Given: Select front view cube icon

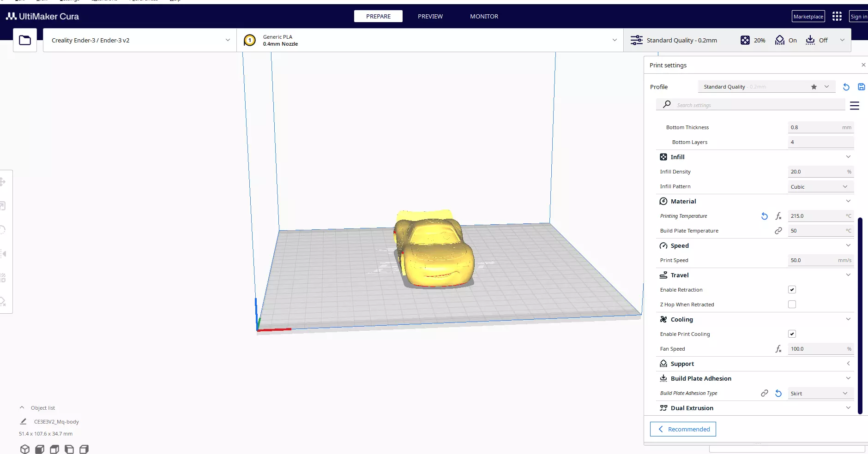Looking at the screenshot, I should [x=40, y=449].
